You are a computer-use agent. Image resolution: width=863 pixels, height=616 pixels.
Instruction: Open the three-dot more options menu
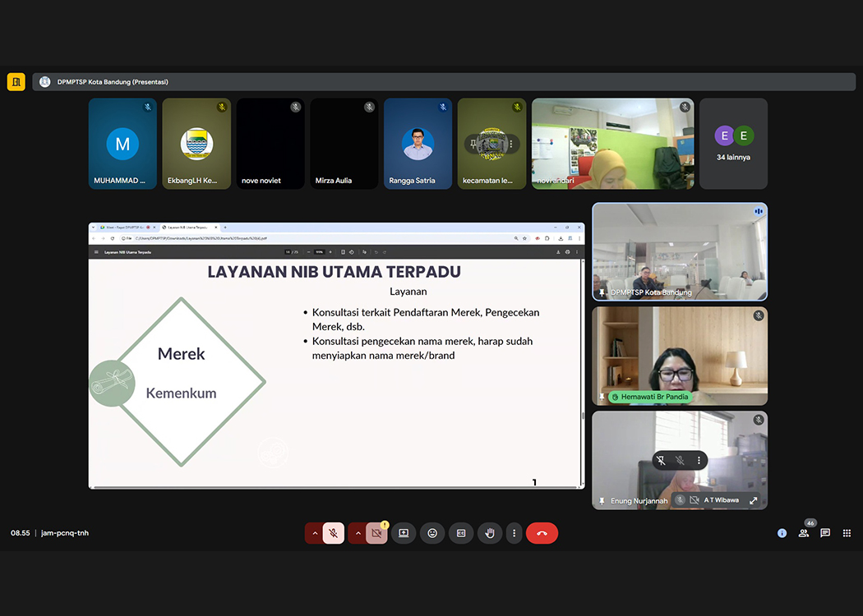pyautogui.click(x=514, y=533)
